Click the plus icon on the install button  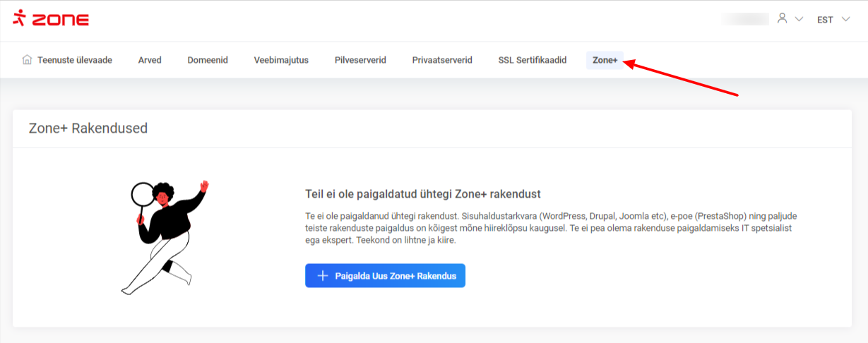pos(323,276)
